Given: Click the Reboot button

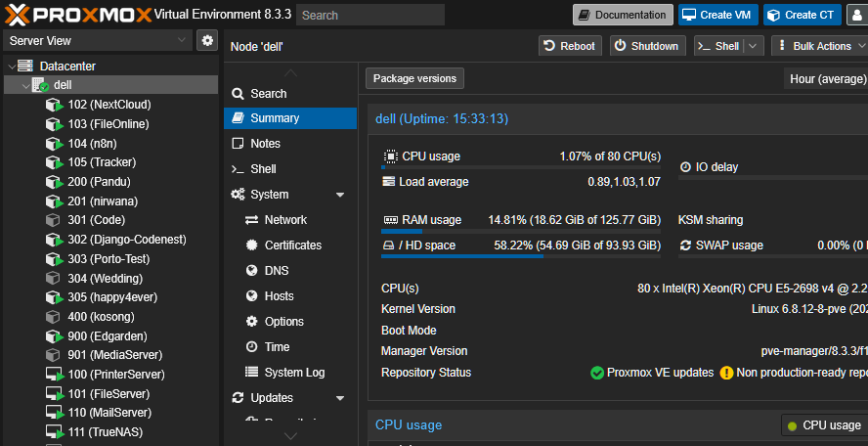Looking at the screenshot, I should coord(570,46).
